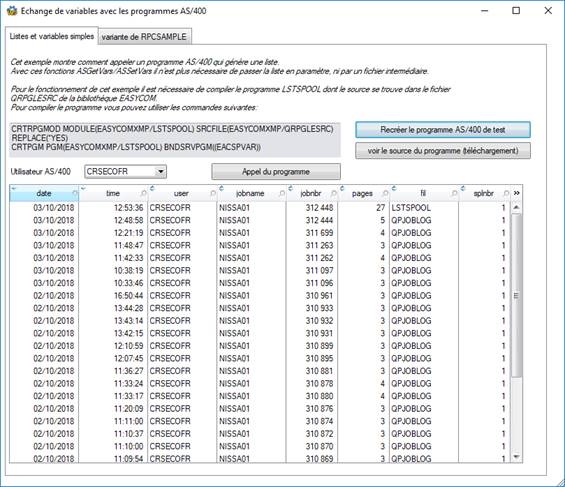Click the Appel du programme button

click(x=276, y=171)
